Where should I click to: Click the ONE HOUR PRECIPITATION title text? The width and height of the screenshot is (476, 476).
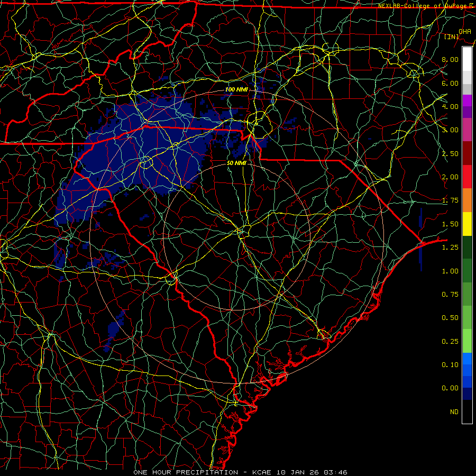pyautogui.click(x=186, y=472)
